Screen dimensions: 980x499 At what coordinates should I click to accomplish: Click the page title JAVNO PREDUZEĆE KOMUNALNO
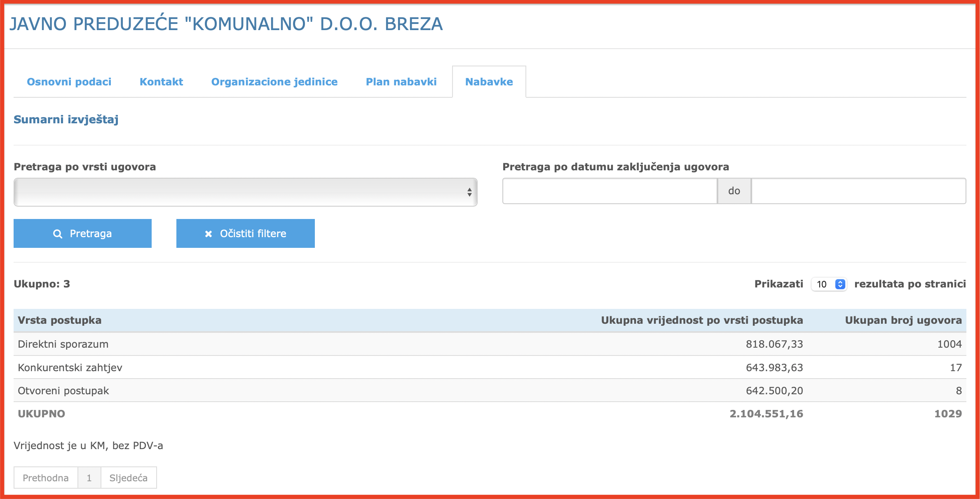[x=226, y=24]
